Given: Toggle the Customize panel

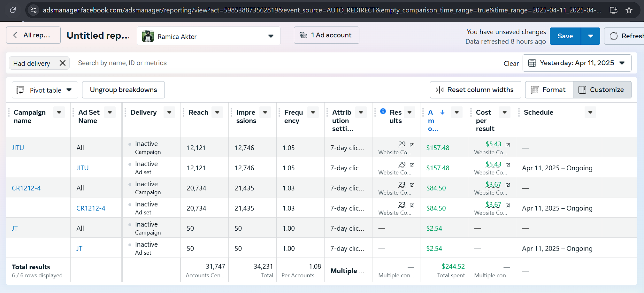Looking at the screenshot, I should click(602, 90).
